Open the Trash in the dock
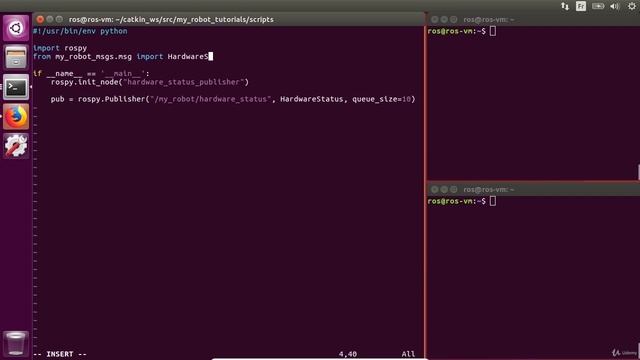 [x=16, y=343]
